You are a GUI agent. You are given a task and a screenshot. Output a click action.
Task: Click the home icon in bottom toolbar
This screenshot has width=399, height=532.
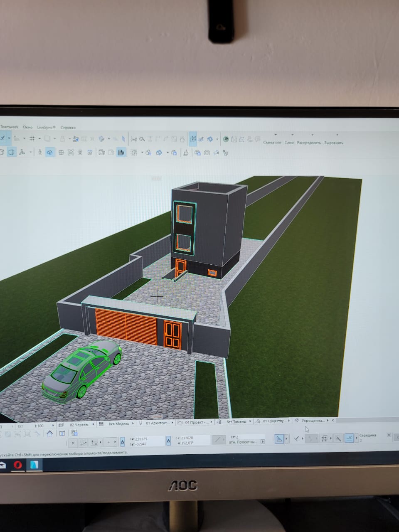[x=49, y=433]
